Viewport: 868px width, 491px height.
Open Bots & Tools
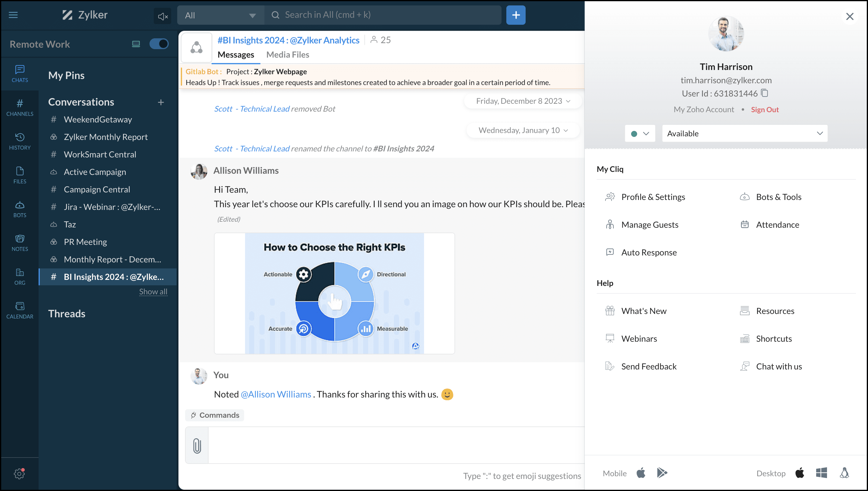click(770, 197)
